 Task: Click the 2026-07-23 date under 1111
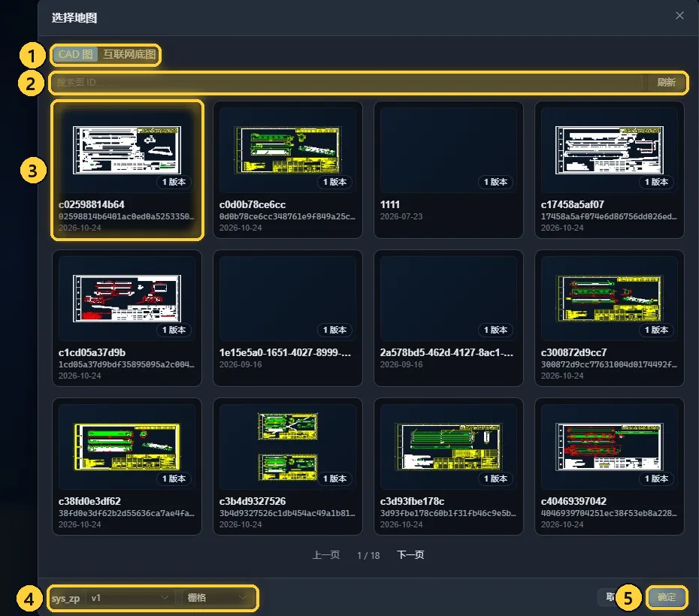point(401,216)
